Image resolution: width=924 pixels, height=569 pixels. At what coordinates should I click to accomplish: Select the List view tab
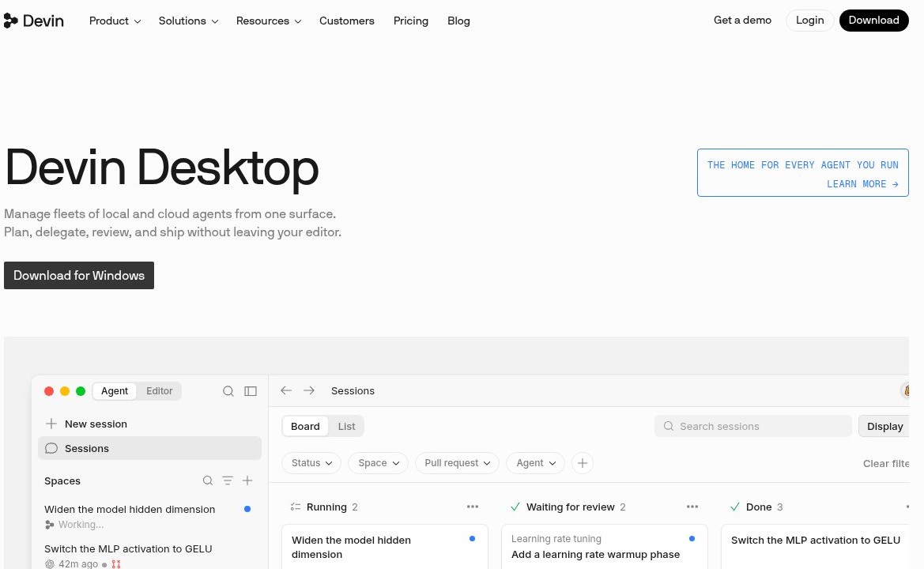click(x=346, y=427)
